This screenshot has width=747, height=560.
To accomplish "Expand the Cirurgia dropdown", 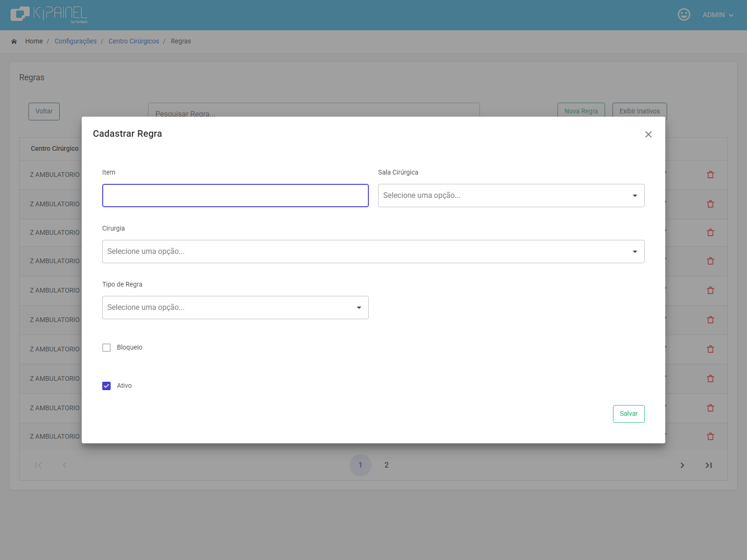I will pos(373,252).
